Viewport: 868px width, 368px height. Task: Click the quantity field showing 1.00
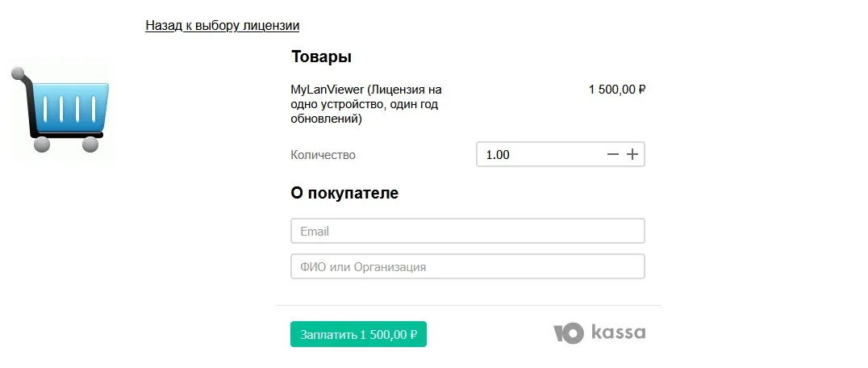(532, 155)
